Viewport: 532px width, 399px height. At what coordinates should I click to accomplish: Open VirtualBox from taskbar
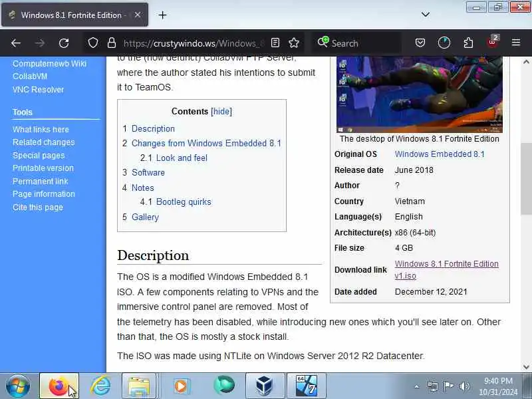[x=264, y=386]
